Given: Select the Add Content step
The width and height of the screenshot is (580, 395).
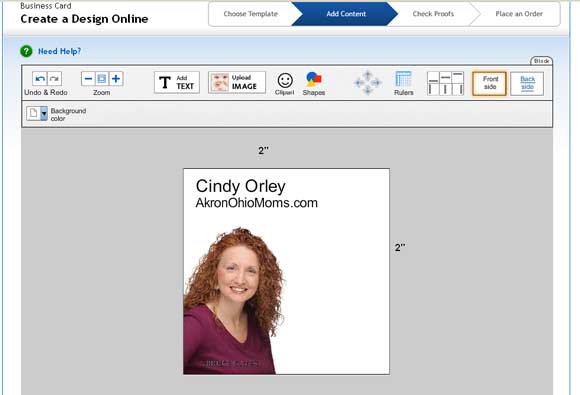Looking at the screenshot, I should click(x=346, y=14).
